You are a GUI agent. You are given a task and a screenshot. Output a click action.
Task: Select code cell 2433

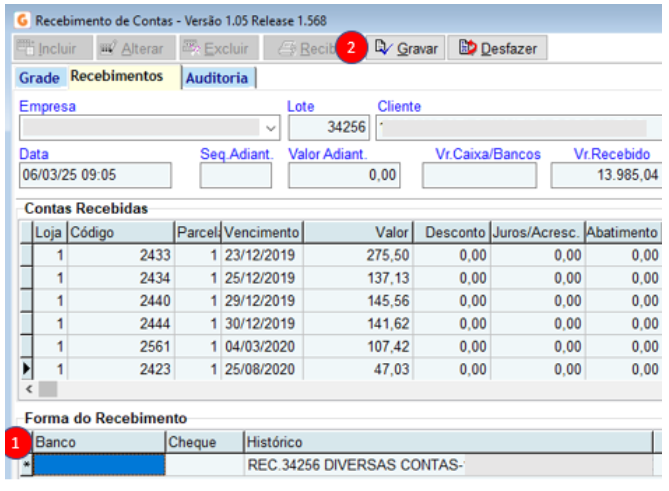[x=121, y=255]
